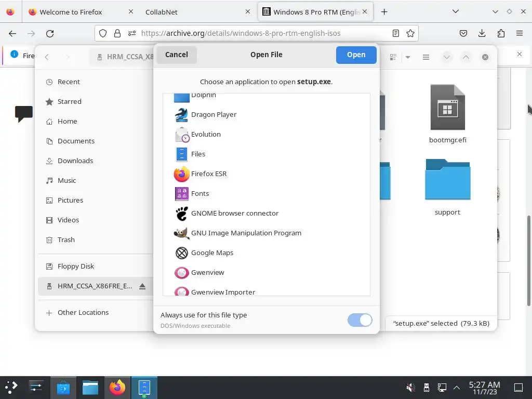
Task: Go to Home in the sidebar
Action: click(x=96, y=121)
